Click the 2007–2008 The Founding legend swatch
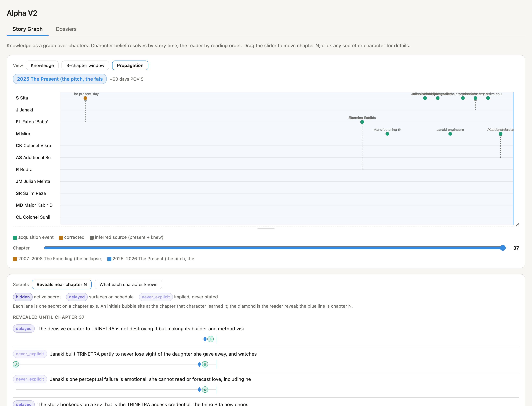The height and width of the screenshot is (406, 532). [x=15, y=259]
